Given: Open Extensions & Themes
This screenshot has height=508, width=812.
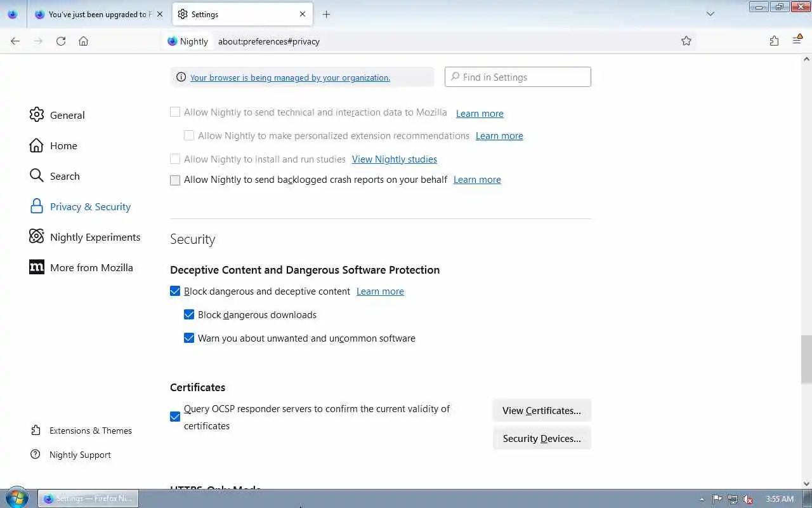Looking at the screenshot, I should coord(81,431).
